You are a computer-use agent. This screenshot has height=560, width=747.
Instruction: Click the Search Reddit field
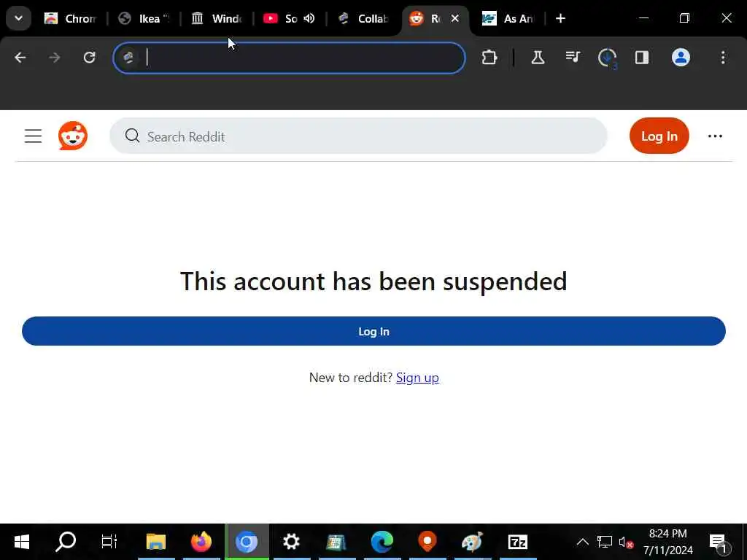pyautogui.click(x=358, y=136)
